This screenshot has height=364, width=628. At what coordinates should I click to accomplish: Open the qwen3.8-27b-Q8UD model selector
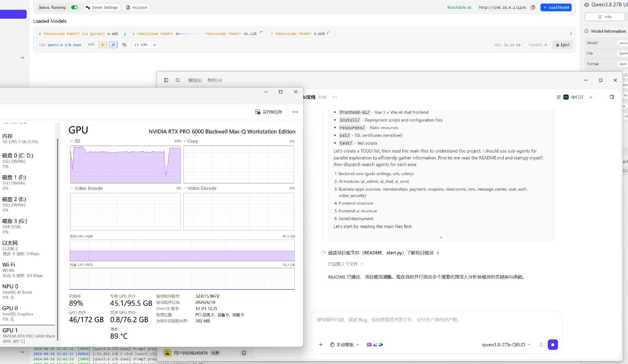click(506, 344)
